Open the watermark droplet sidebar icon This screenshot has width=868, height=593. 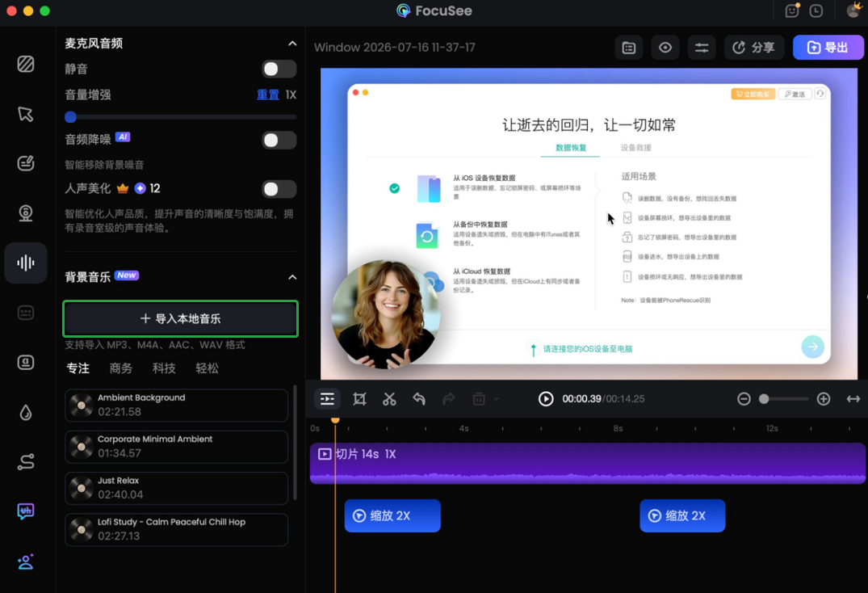26,413
